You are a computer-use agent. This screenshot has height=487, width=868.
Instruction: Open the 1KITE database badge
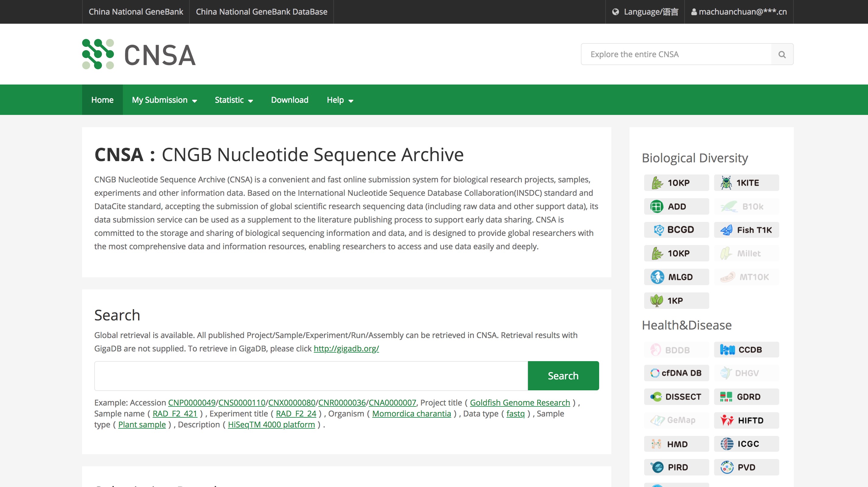point(746,183)
